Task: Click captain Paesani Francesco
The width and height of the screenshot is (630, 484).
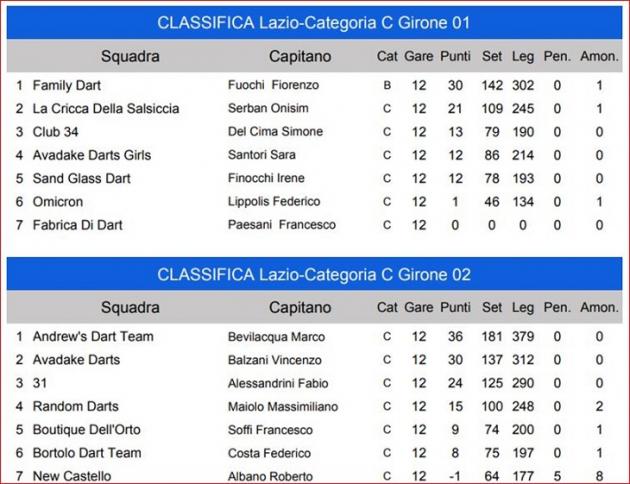Action: point(282,225)
